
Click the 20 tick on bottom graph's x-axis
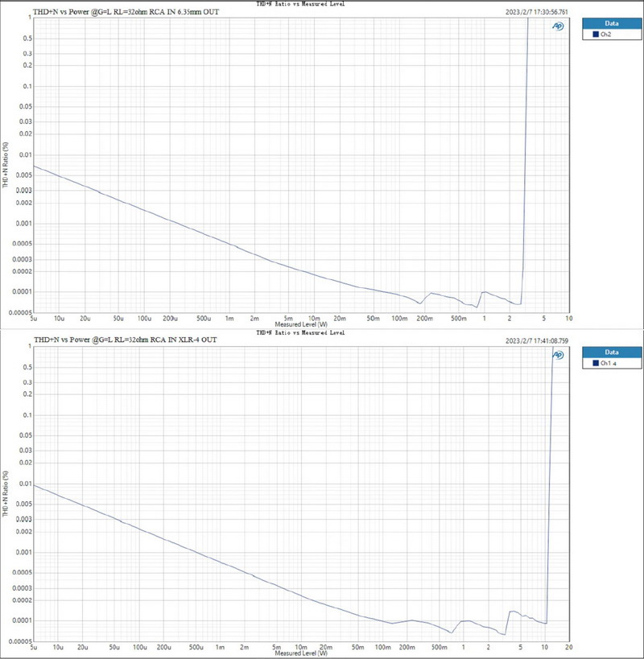coord(568,647)
